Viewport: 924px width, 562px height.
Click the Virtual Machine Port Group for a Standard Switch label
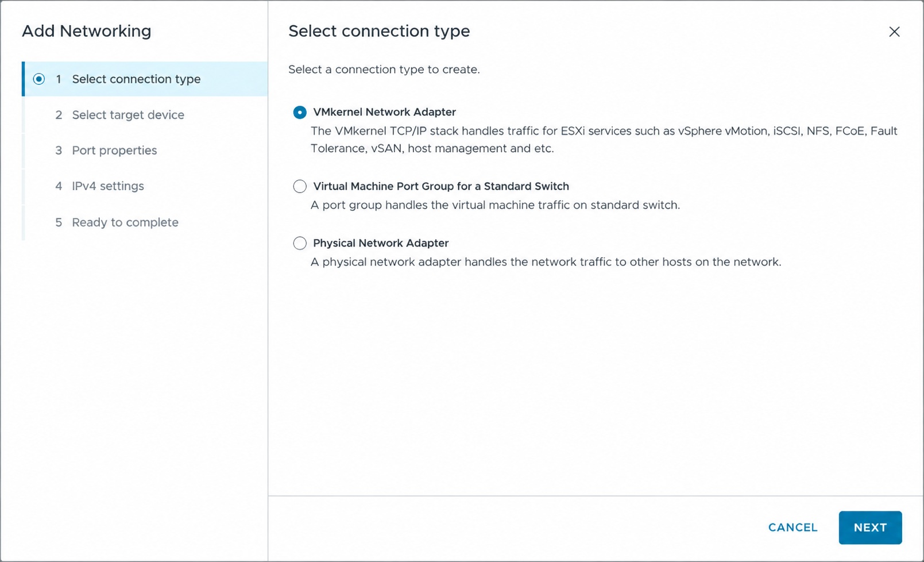pos(441,186)
